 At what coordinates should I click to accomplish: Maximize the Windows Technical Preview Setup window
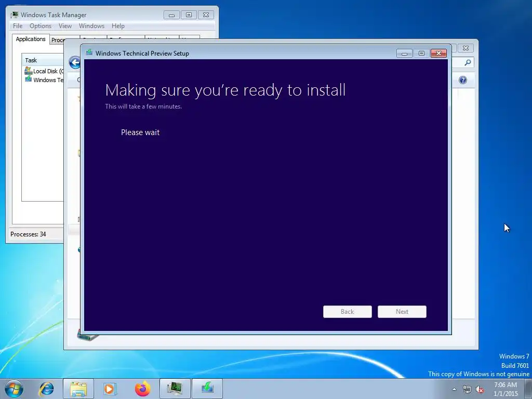coord(421,54)
